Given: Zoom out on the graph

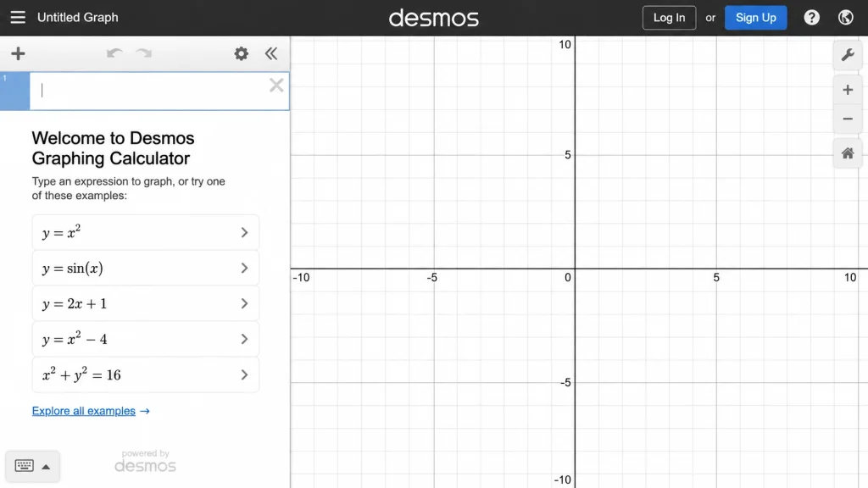Looking at the screenshot, I should click(x=848, y=119).
